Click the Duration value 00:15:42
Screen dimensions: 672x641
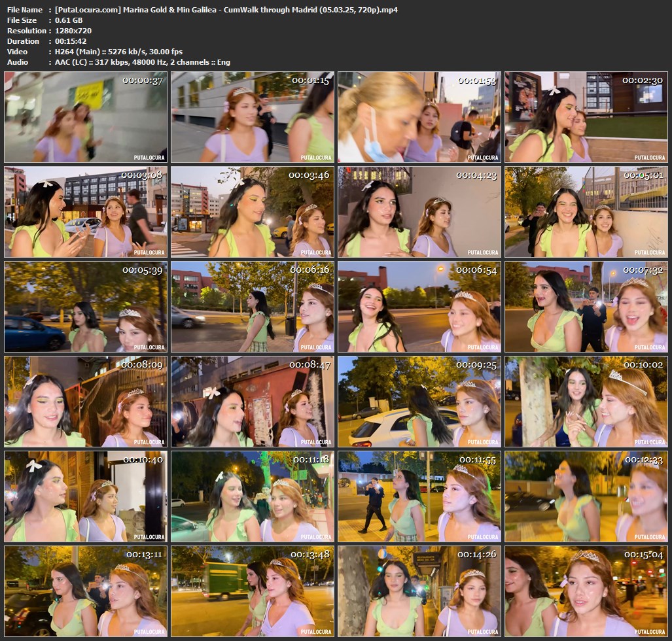(x=71, y=41)
